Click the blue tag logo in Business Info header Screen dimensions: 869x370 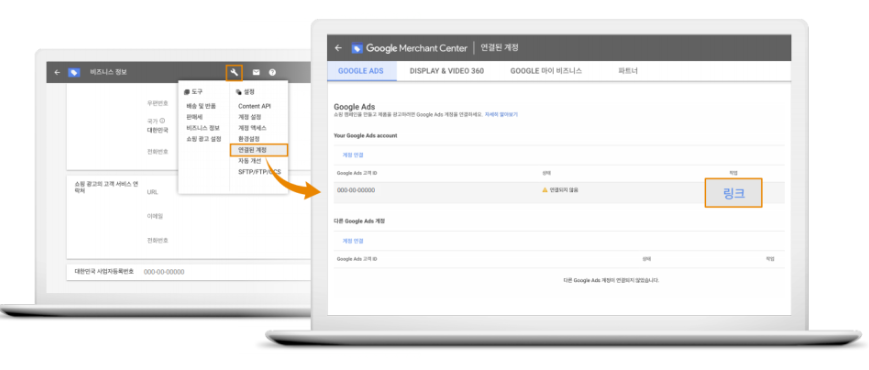click(x=74, y=73)
